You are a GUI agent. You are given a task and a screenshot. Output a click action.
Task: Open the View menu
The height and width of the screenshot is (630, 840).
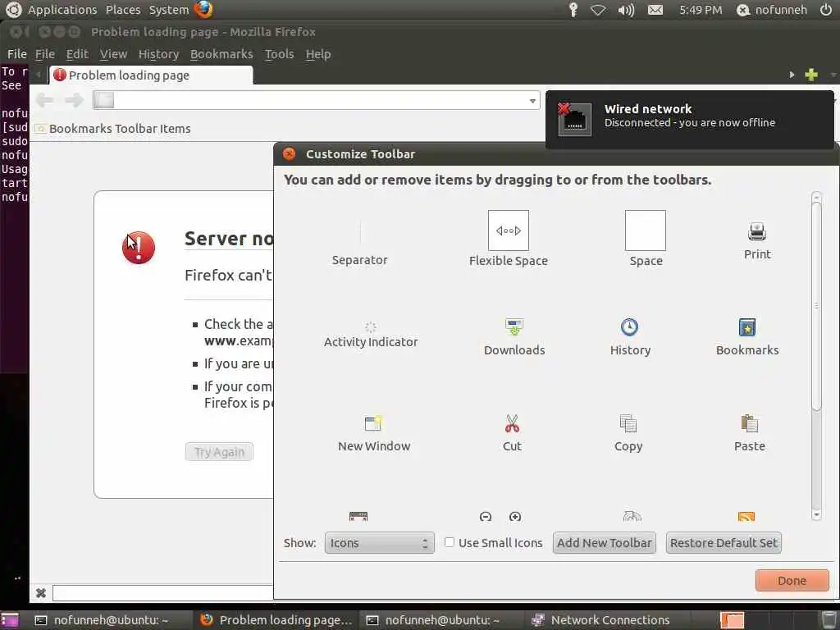coord(113,54)
